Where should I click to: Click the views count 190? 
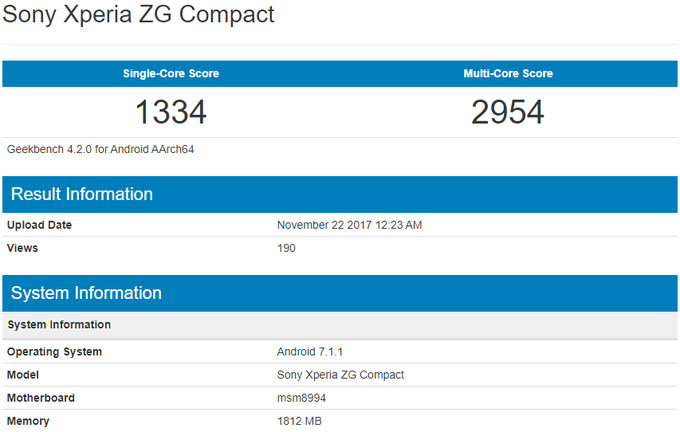pyautogui.click(x=286, y=247)
